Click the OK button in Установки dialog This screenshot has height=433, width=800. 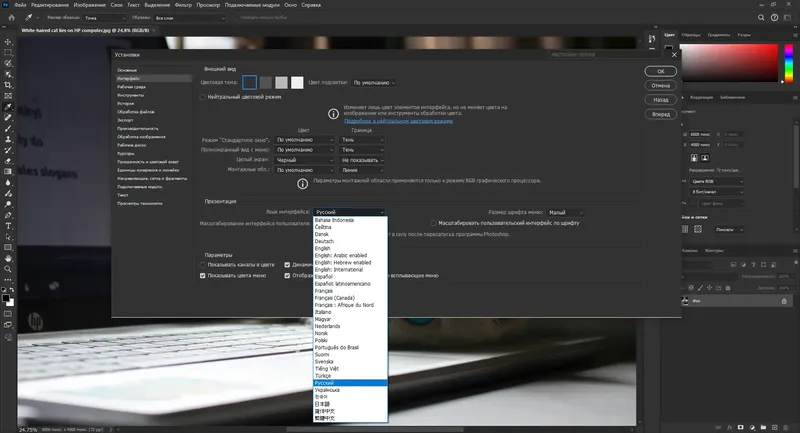pyautogui.click(x=661, y=71)
